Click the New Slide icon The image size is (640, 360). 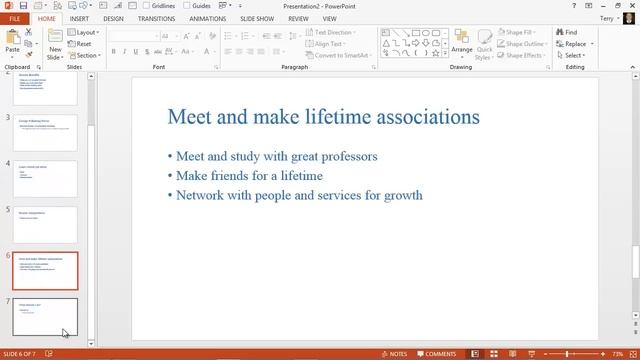[55, 36]
